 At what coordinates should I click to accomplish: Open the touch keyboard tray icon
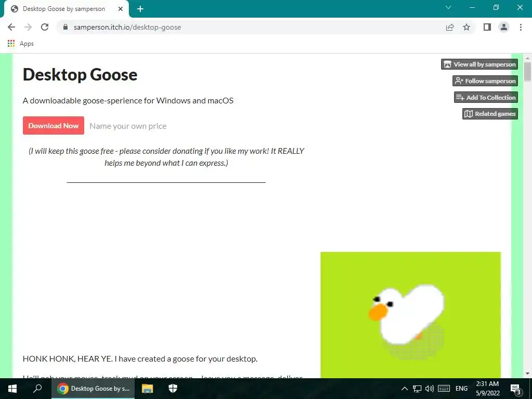[444, 389]
